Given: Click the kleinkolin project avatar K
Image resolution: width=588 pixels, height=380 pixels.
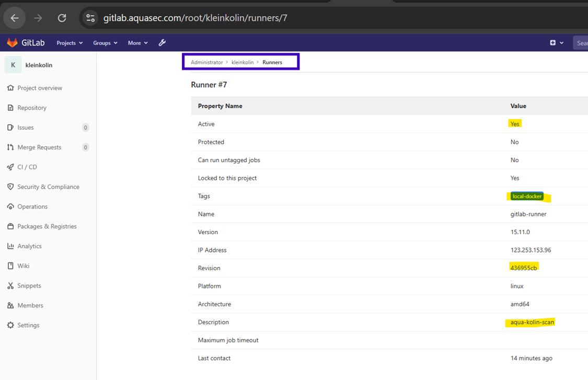Looking at the screenshot, I should [x=13, y=65].
